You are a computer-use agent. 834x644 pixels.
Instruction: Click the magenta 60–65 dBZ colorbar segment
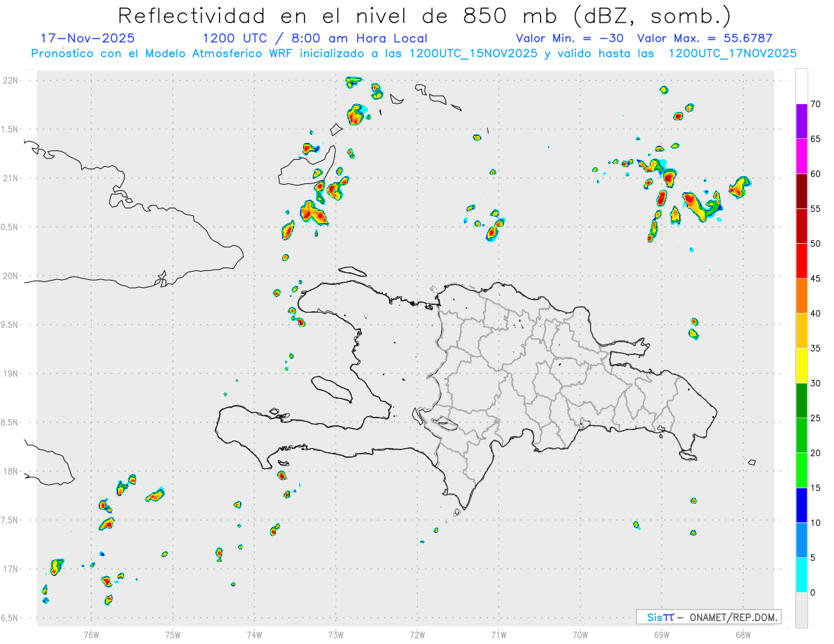coord(801,156)
